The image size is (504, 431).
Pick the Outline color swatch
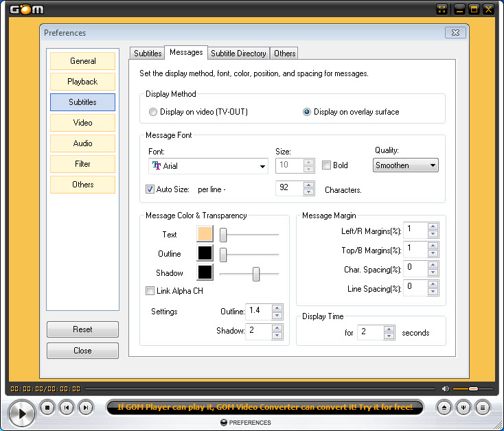[x=205, y=253]
